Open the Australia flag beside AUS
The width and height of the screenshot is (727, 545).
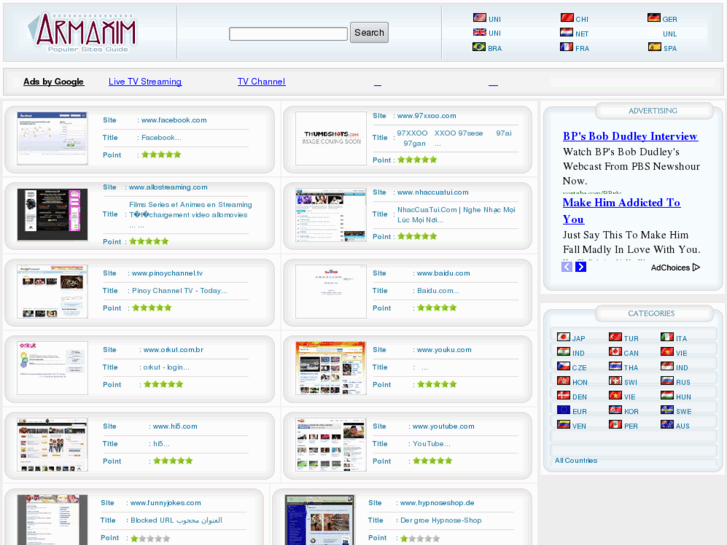click(667, 424)
